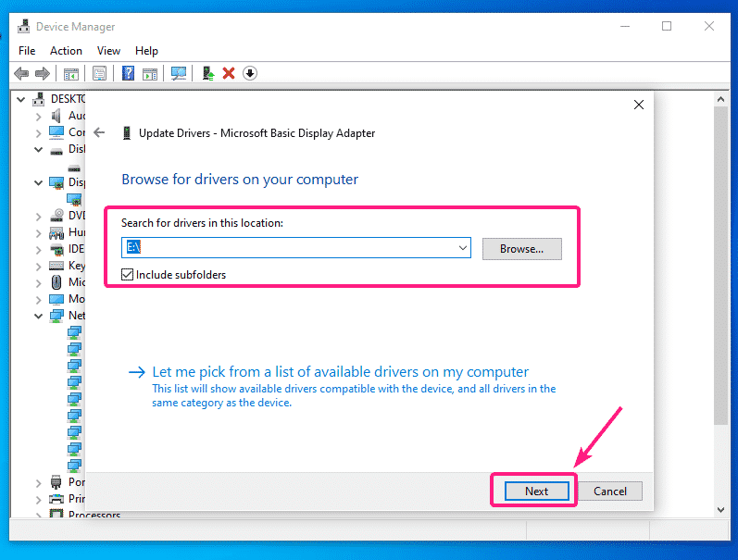
Task: Expand the Mice tree node
Action: click(39, 283)
